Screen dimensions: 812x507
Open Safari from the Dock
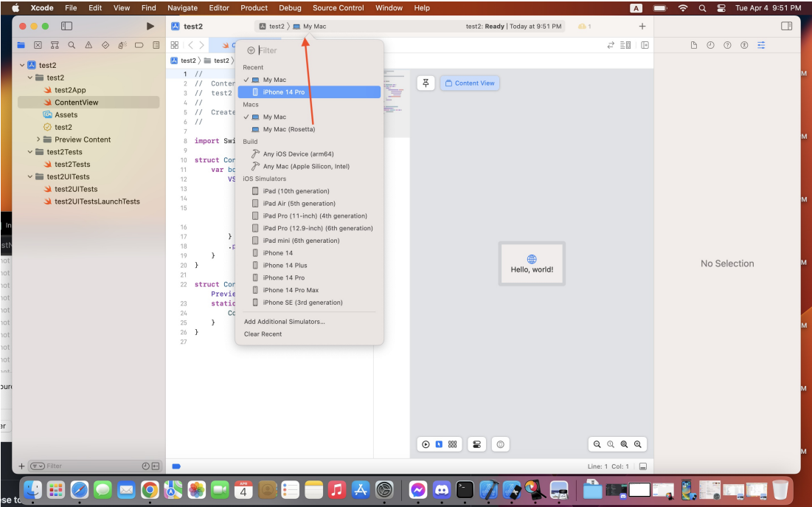click(79, 489)
